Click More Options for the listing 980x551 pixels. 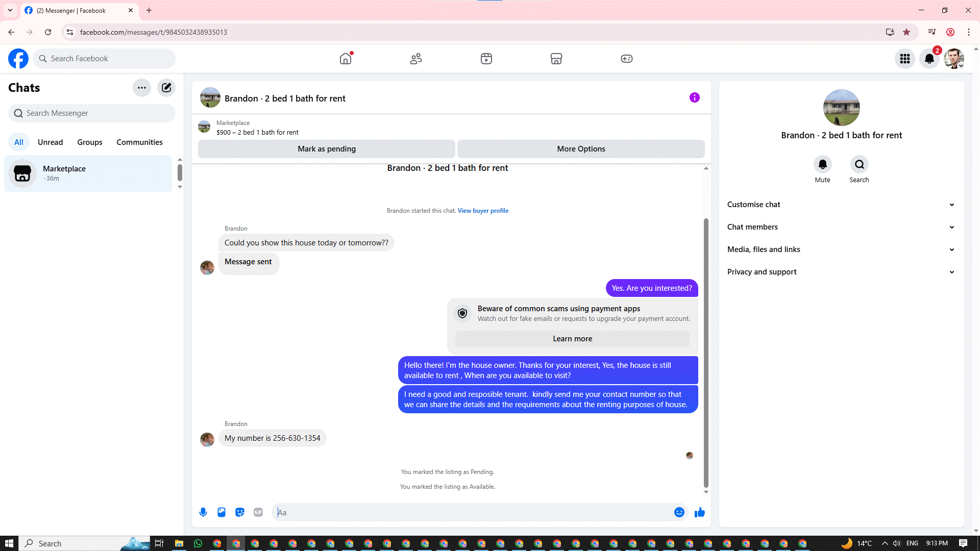point(581,149)
